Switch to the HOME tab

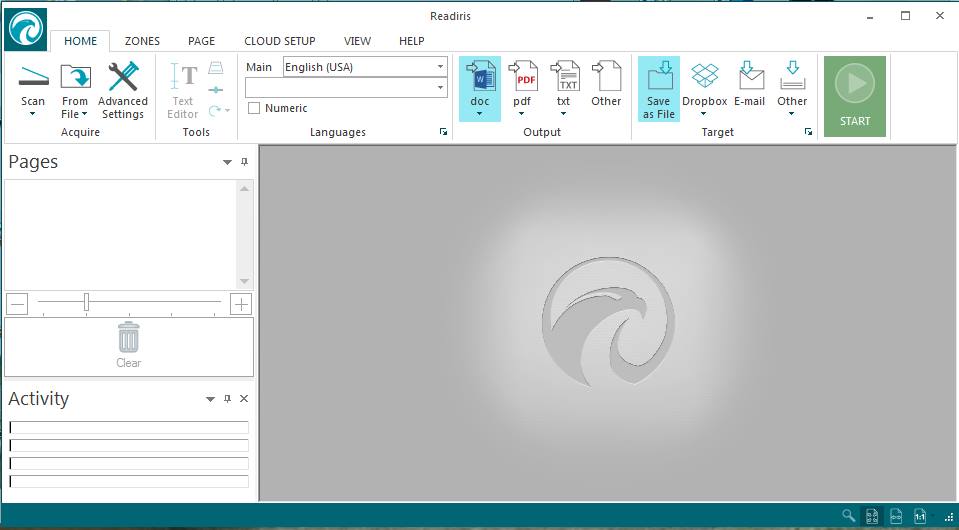[x=81, y=41]
